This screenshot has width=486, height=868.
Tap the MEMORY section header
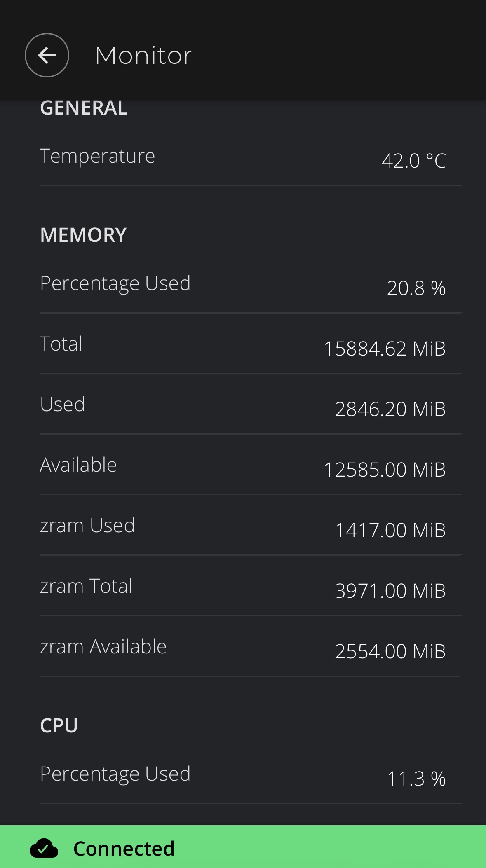(x=83, y=235)
